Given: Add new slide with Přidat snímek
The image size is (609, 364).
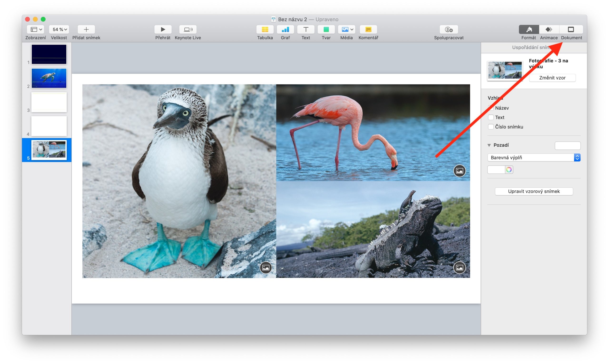Looking at the screenshot, I should [x=86, y=29].
